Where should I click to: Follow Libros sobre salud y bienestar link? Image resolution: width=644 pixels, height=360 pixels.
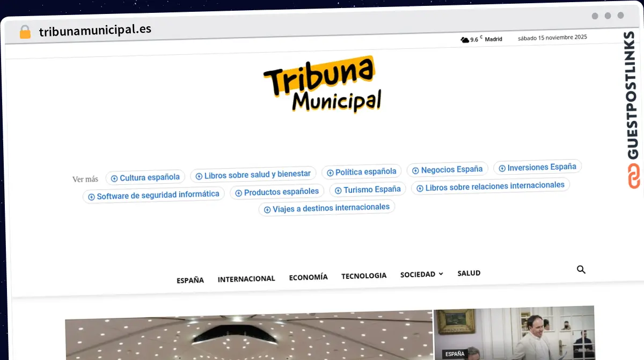point(253,174)
